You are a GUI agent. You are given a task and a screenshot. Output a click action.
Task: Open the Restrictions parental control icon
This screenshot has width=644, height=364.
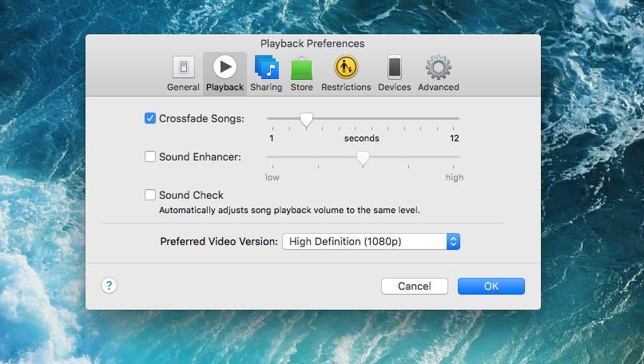[346, 67]
